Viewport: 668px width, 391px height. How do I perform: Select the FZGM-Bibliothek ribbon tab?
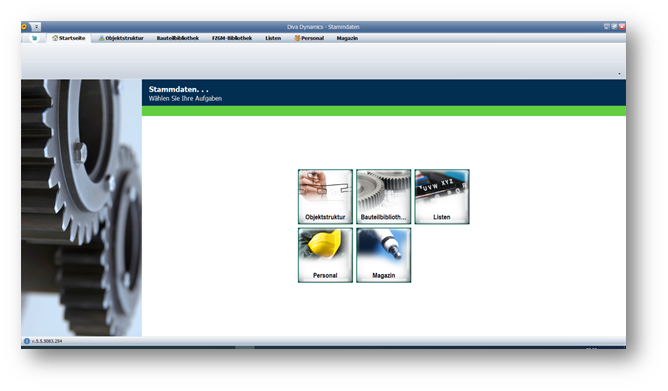click(232, 38)
